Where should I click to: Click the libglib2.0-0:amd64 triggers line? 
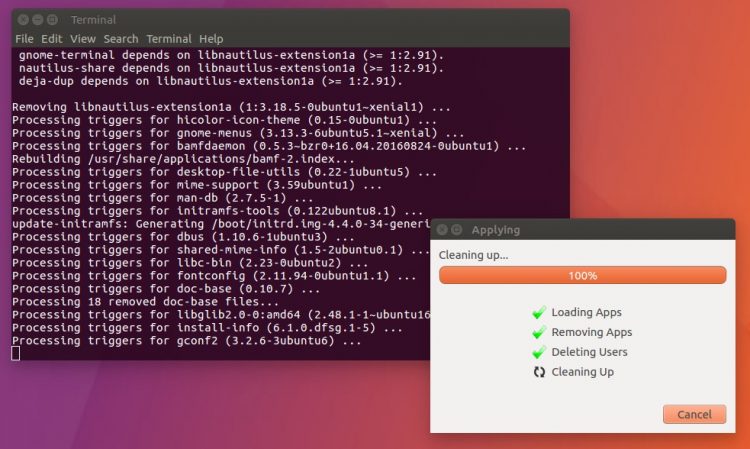pos(221,315)
